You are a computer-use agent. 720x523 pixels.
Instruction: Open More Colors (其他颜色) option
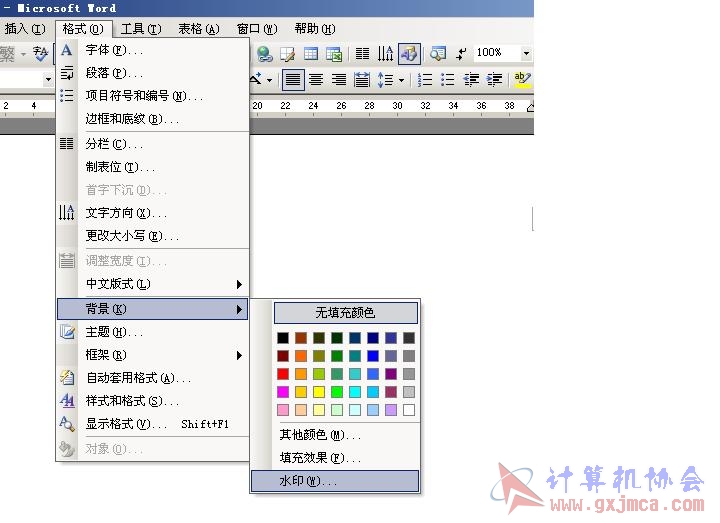click(x=335, y=434)
